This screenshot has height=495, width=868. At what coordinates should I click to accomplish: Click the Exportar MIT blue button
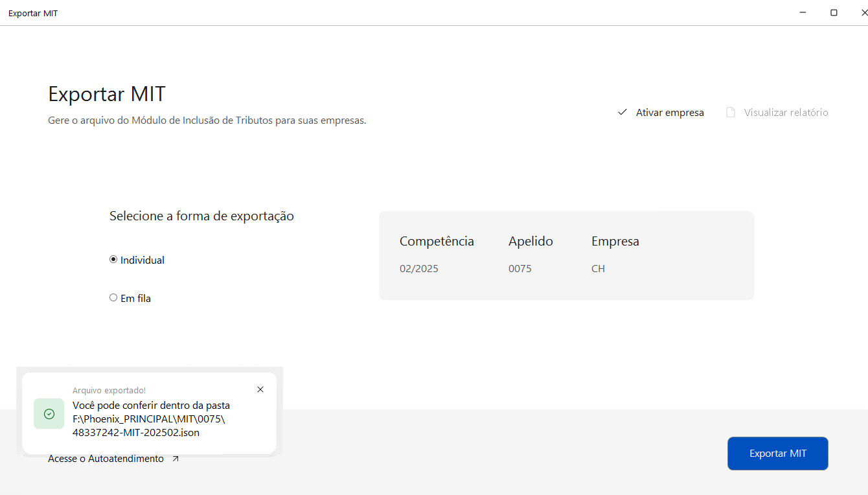click(777, 454)
